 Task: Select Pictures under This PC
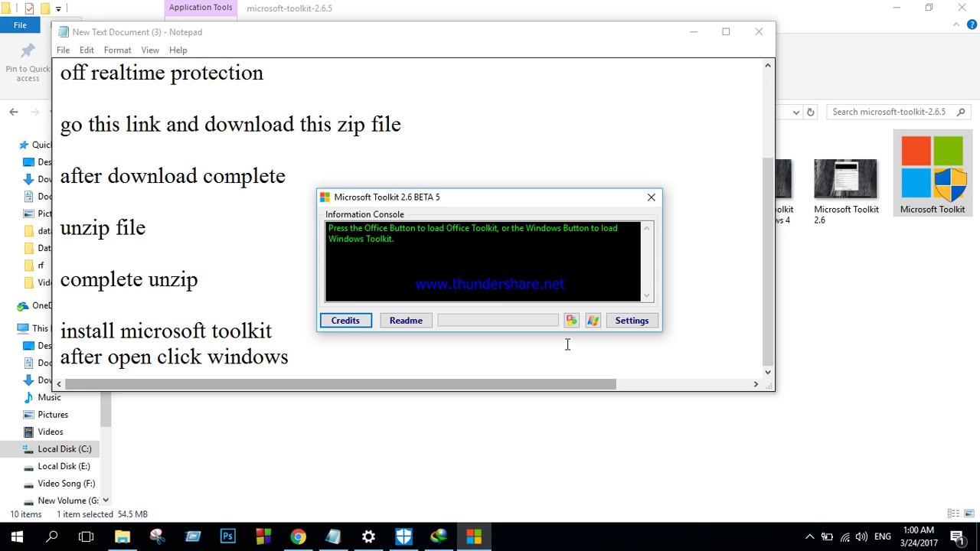coord(53,415)
